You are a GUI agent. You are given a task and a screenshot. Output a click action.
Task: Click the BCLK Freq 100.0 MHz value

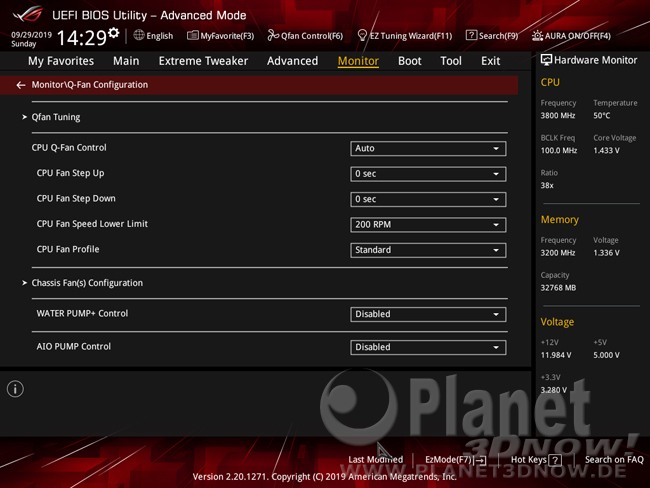[558, 151]
